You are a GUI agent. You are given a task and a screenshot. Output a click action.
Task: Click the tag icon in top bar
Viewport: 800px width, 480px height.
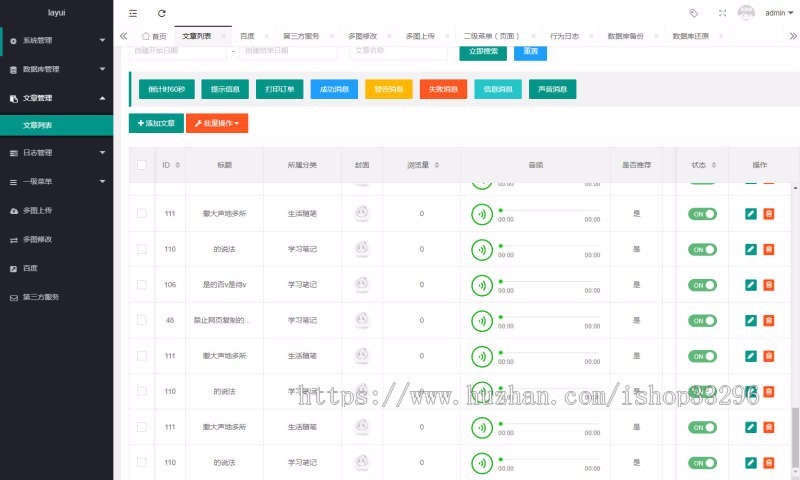tap(694, 13)
